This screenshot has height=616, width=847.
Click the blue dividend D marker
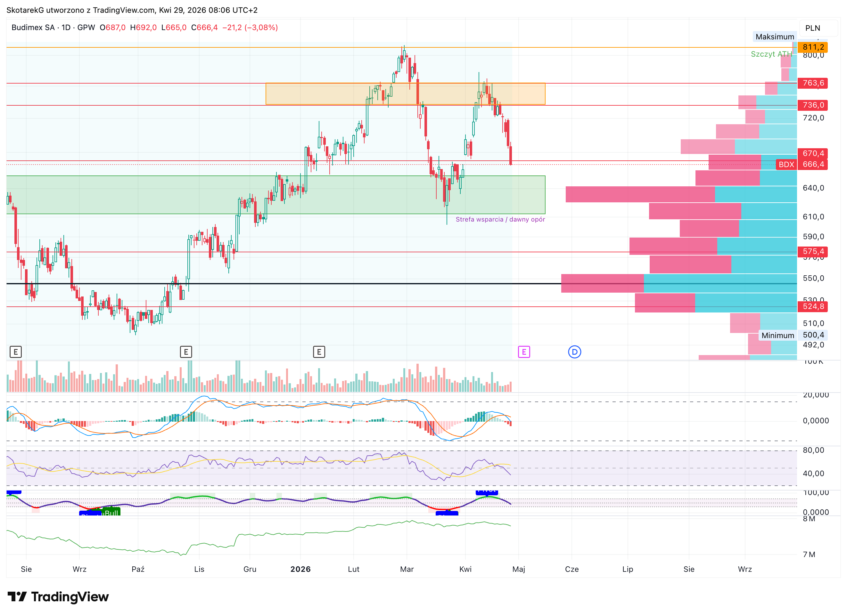pyautogui.click(x=574, y=352)
